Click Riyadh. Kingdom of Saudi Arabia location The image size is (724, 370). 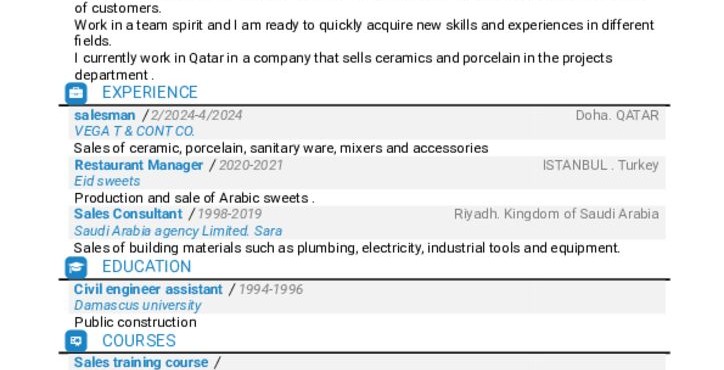coord(556,214)
